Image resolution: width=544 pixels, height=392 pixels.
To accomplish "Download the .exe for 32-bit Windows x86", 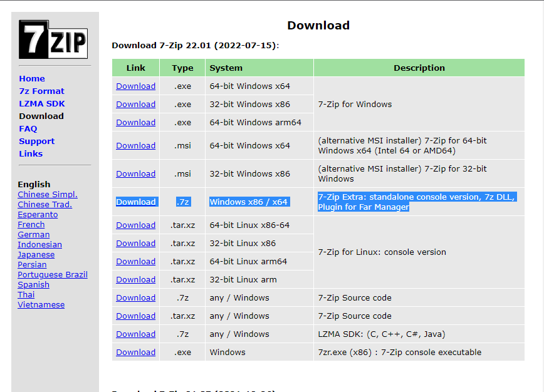I will [135, 105].
